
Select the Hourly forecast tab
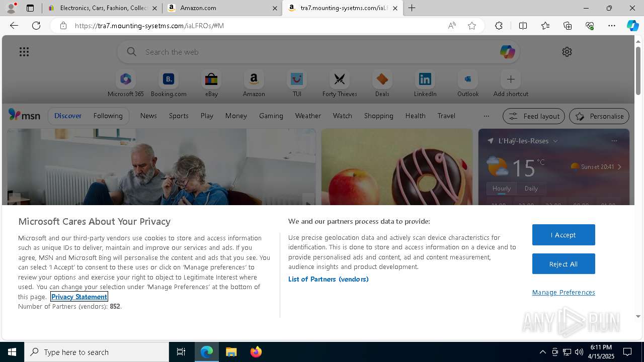coord(502,189)
